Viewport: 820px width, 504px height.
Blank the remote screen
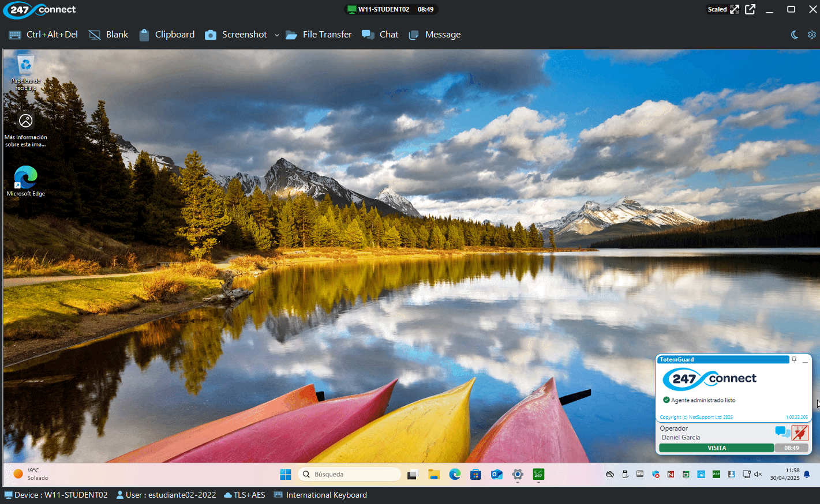pyautogui.click(x=108, y=35)
